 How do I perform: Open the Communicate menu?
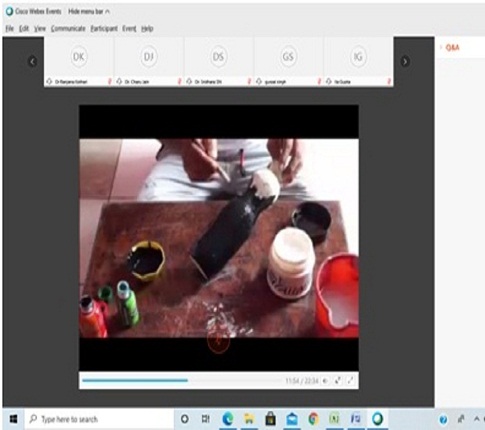tap(68, 29)
